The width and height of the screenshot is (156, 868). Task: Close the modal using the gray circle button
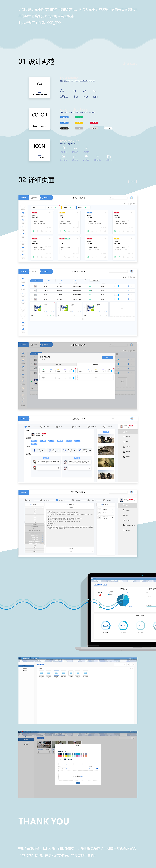tap(117, 354)
